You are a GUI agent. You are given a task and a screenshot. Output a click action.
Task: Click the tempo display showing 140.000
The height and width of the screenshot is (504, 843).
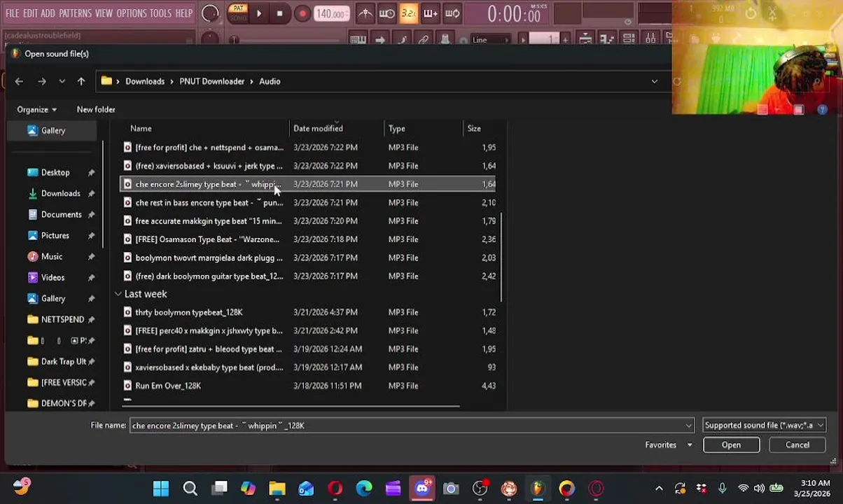click(x=330, y=14)
